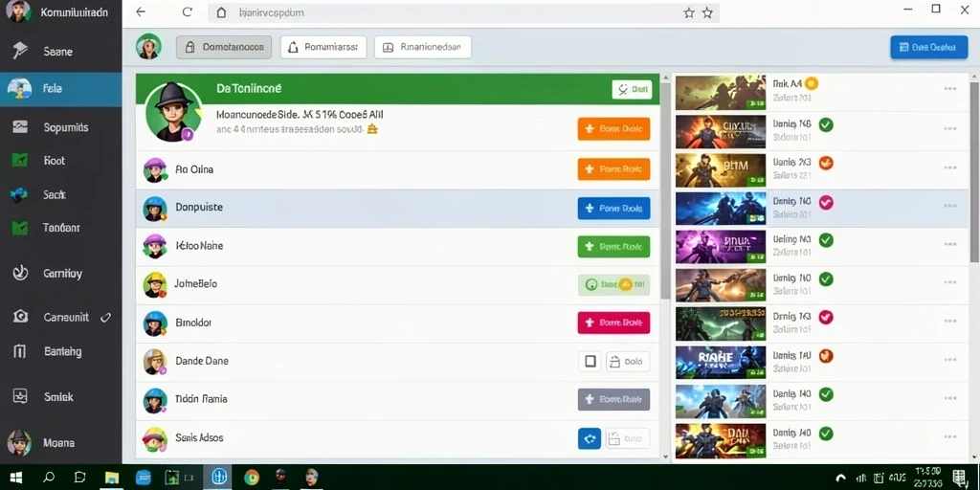Click the blue button in Donpuiste row
Viewport: 980px width, 490px height.
(x=613, y=208)
